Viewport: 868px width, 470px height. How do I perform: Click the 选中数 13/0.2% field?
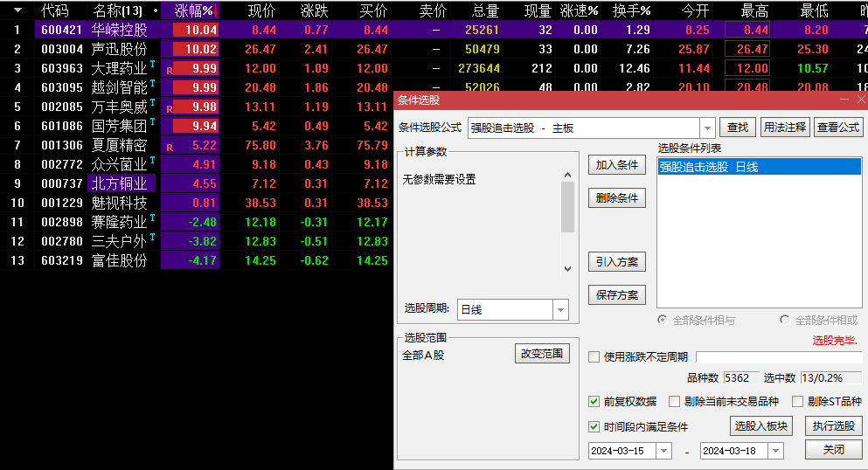(x=831, y=378)
